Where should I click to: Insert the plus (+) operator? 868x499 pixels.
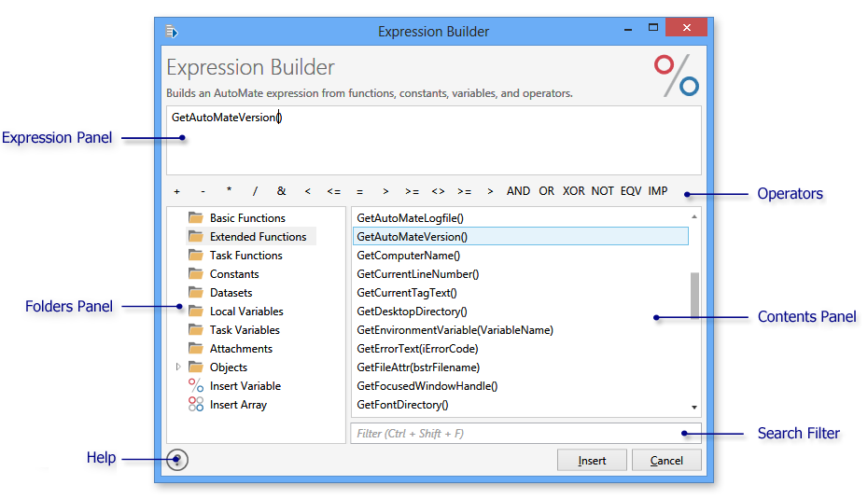[176, 191]
